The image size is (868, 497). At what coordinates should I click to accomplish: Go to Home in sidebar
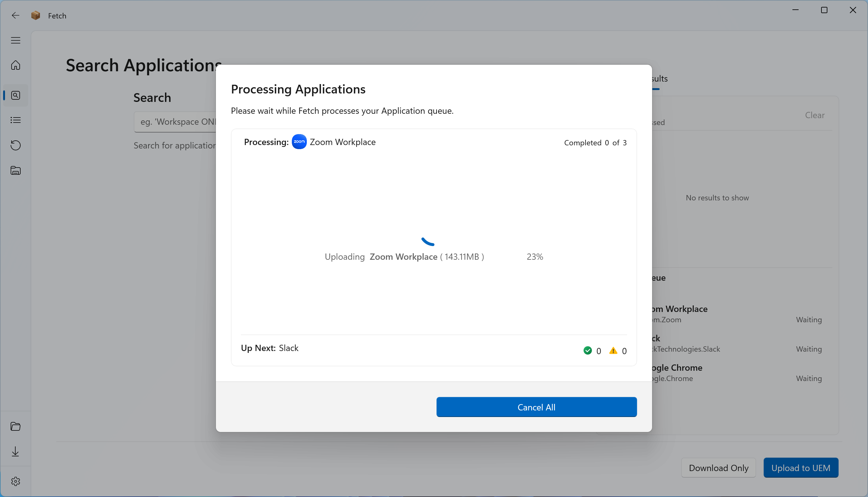tap(15, 65)
